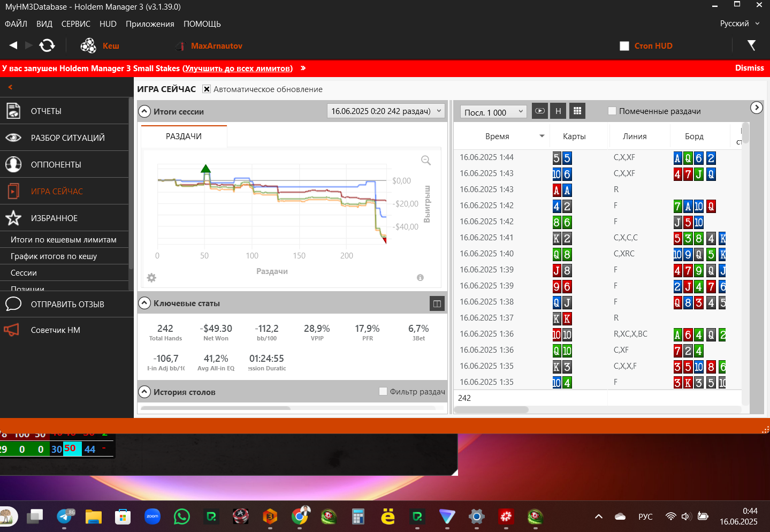Click the grid view icon button
This screenshot has height=532, width=770.
(577, 111)
